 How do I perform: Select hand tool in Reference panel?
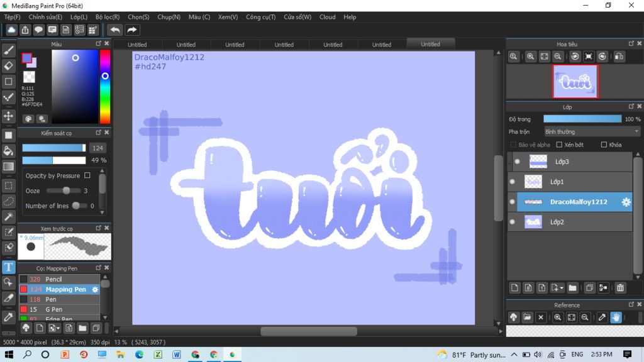tap(616, 317)
